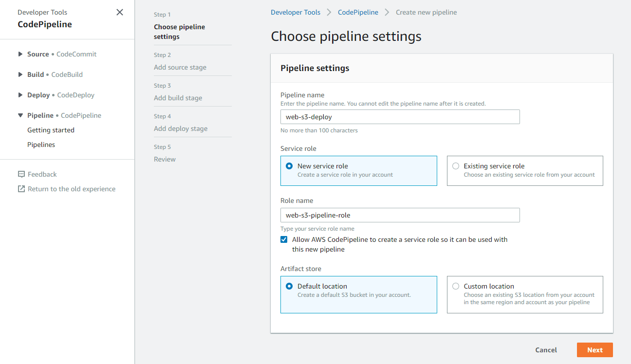The image size is (631, 364).
Task: Cancel the pipeline creation
Action: click(x=546, y=350)
